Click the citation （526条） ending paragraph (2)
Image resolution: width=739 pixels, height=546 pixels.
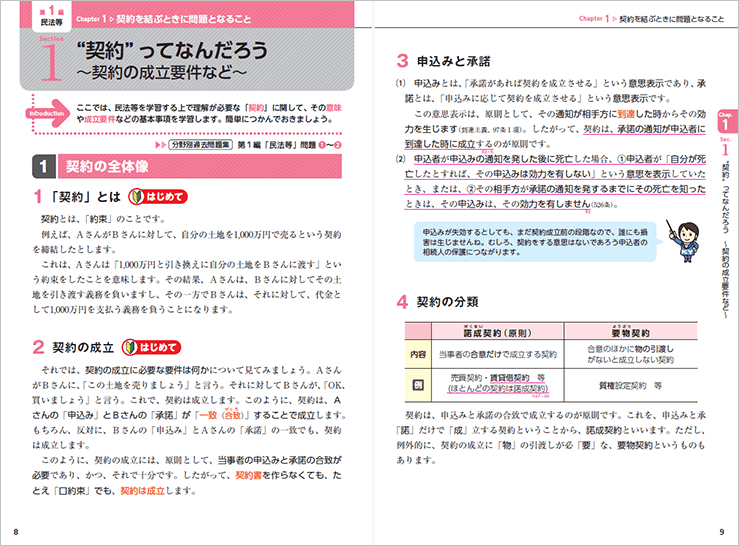click(603, 205)
